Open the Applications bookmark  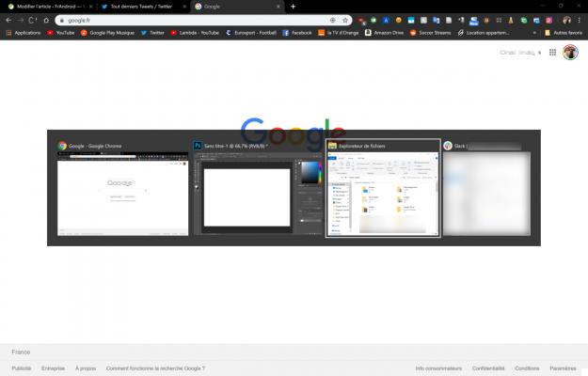pos(24,33)
